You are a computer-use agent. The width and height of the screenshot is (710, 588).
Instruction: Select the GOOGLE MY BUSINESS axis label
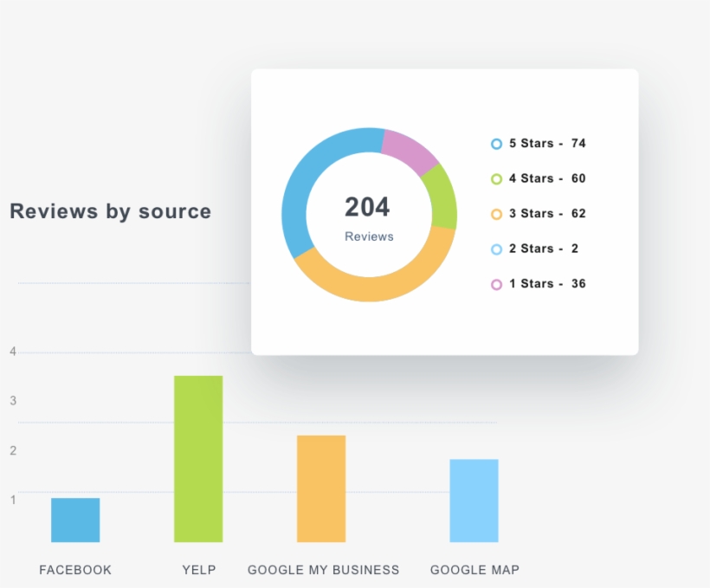click(323, 570)
